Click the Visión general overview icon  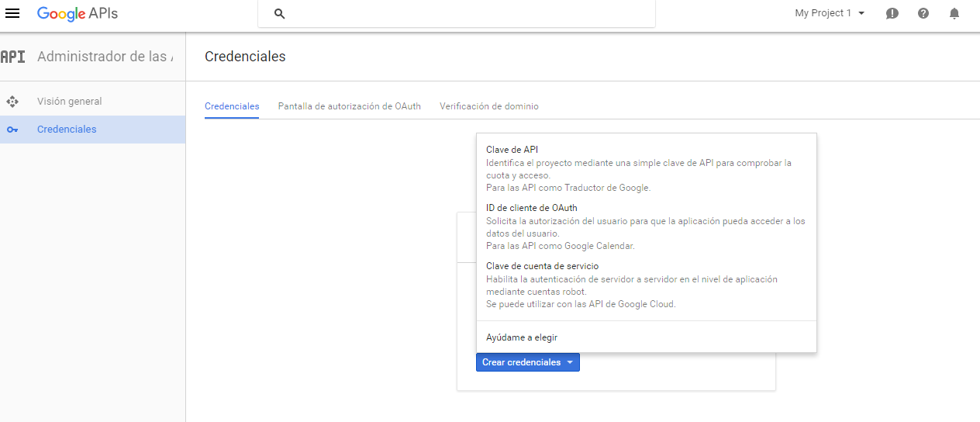[12, 102]
